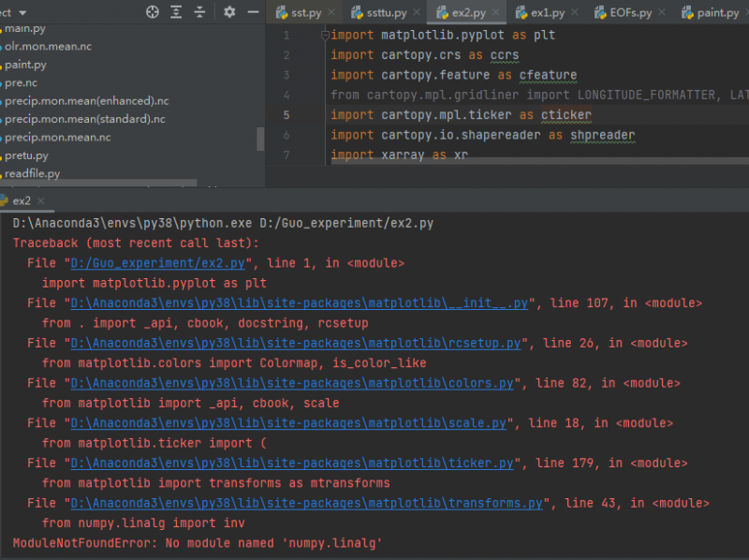The width and height of the screenshot is (749, 560).
Task: Open project panel settings gear
Action: (x=230, y=12)
